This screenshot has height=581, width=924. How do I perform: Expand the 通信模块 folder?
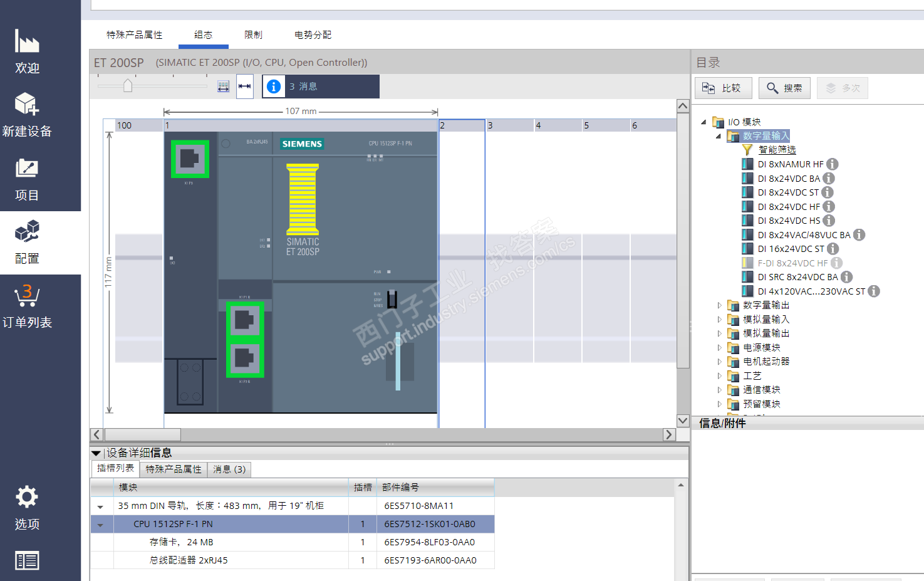tap(719, 390)
